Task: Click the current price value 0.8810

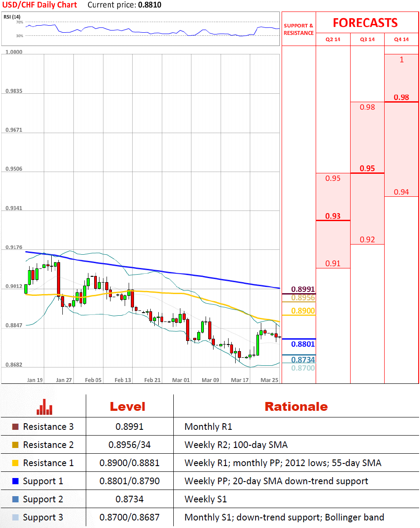Action: pyautogui.click(x=149, y=5)
